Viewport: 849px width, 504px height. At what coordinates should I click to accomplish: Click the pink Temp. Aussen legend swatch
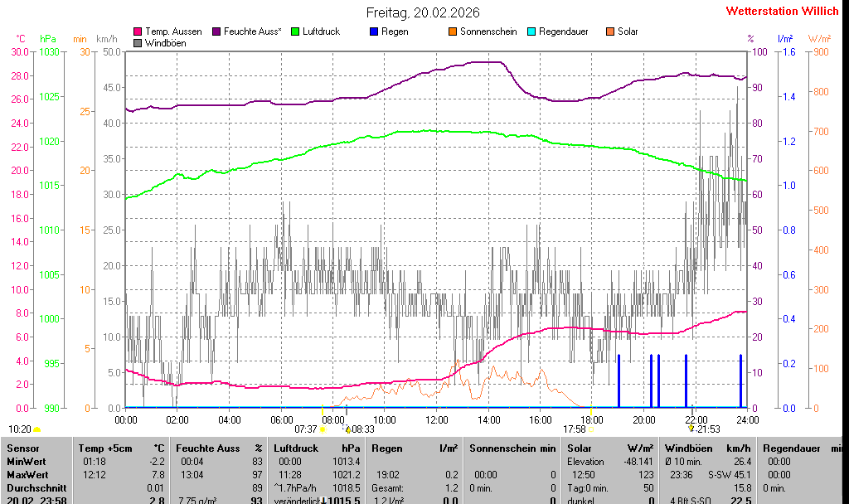pyautogui.click(x=138, y=31)
